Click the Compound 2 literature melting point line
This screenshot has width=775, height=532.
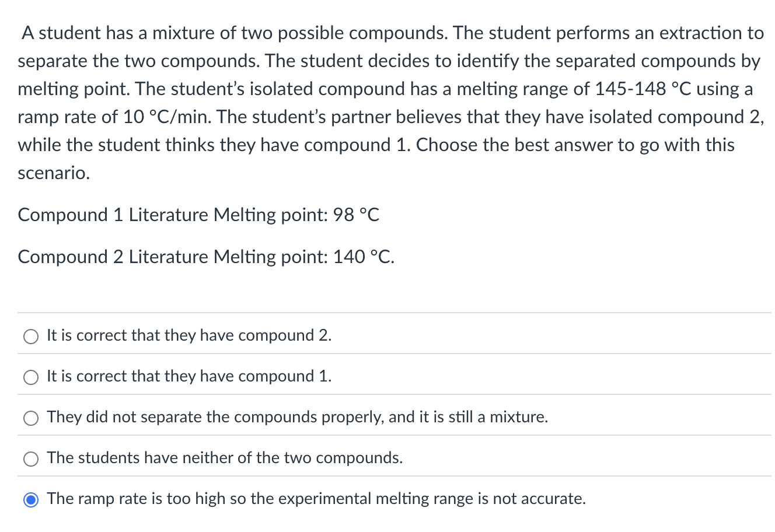(x=206, y=257)
